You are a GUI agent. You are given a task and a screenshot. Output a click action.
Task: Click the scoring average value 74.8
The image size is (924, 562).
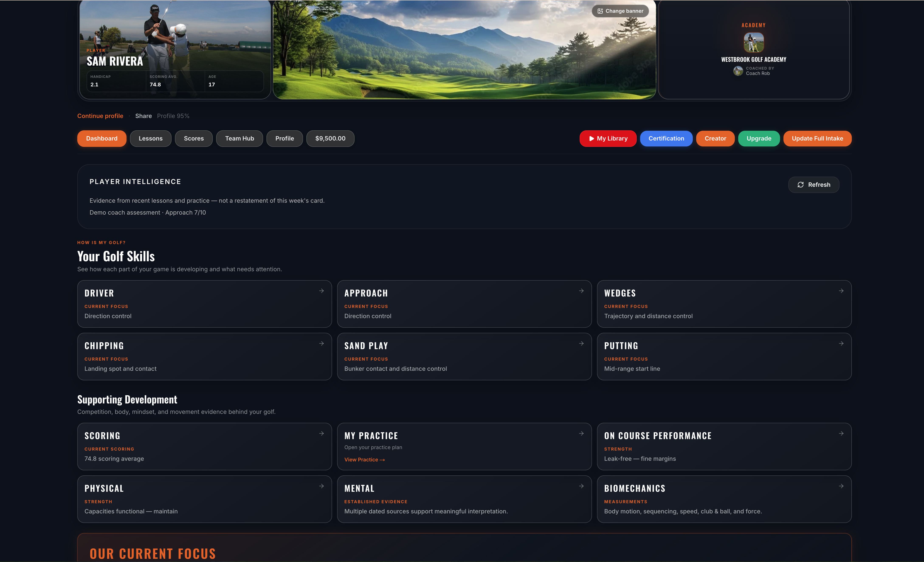tap(155, 84)
